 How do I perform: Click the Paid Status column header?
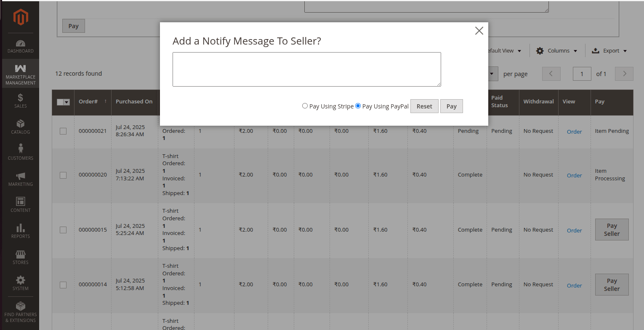coord(503,102)
